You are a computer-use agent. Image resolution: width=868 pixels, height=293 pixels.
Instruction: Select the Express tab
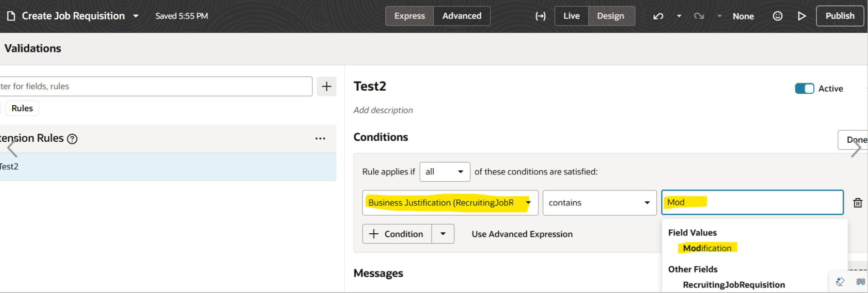(x=409, y=16)
